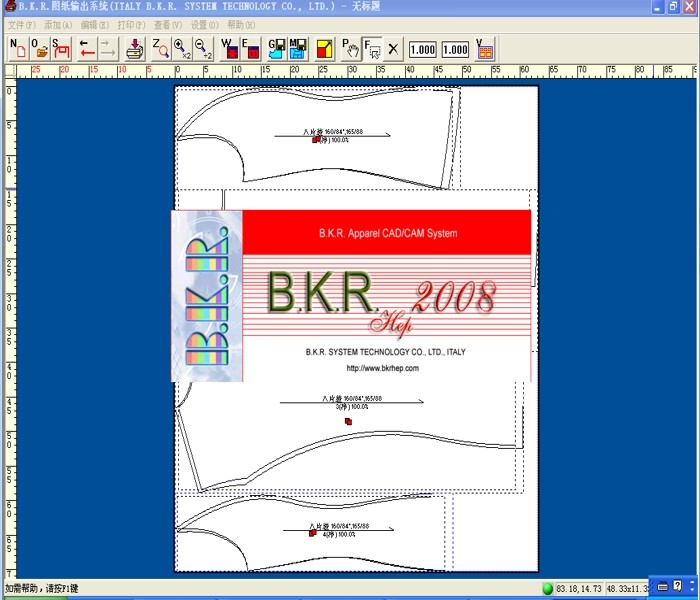The width and height of the screenshot is (700, 600).
Task: Open the 编辑(E) menu
Action: 95,25
